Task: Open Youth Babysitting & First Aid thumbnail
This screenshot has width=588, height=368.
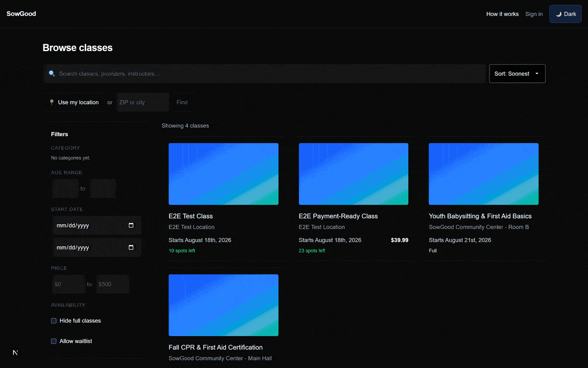Action: [483, 174]
